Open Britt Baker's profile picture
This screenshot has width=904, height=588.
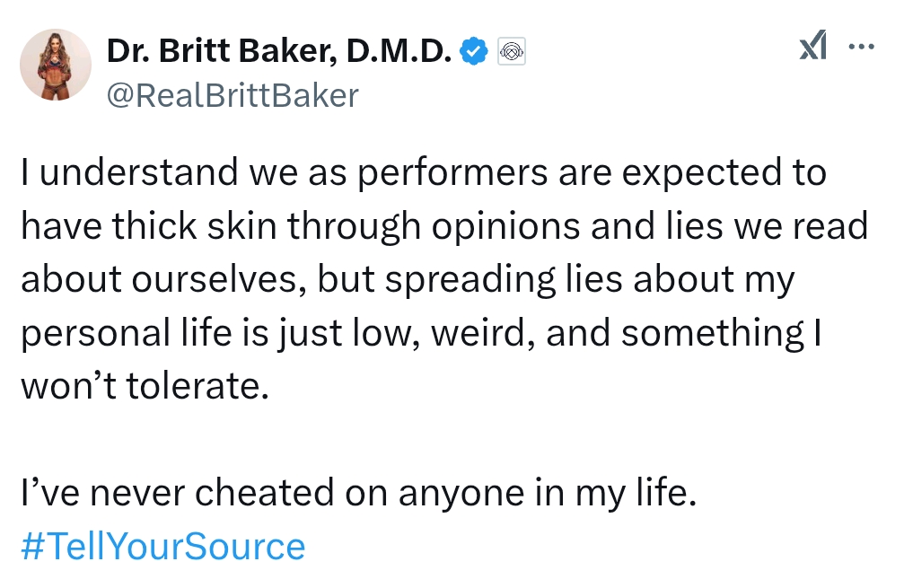pos(56,65)
